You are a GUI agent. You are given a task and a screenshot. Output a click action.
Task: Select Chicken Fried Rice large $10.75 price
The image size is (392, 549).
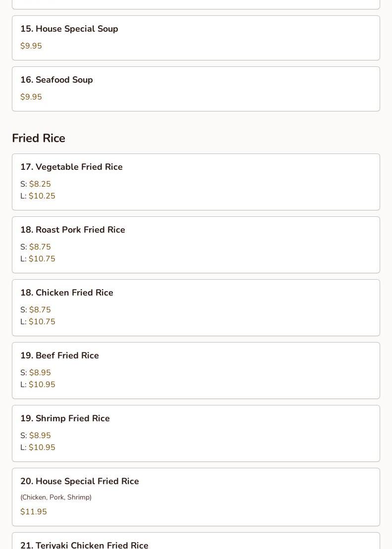[42, 322]
